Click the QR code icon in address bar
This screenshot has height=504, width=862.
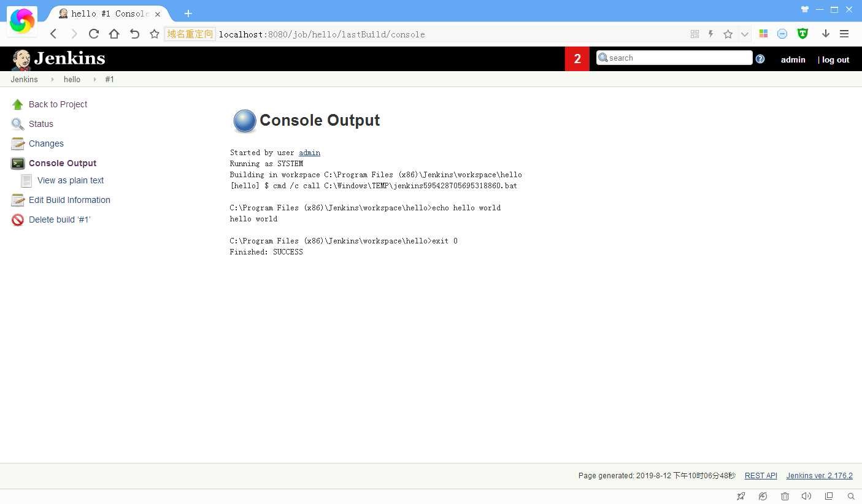695,34
